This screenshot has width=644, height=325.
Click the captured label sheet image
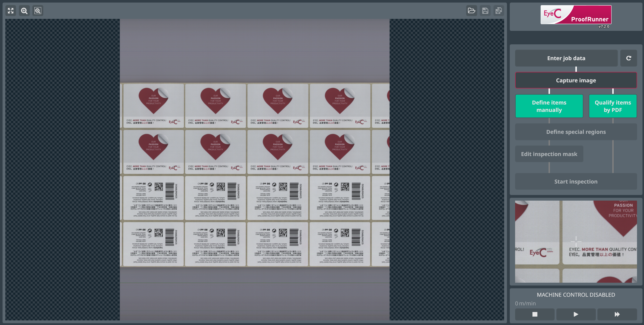coord(255,170)
